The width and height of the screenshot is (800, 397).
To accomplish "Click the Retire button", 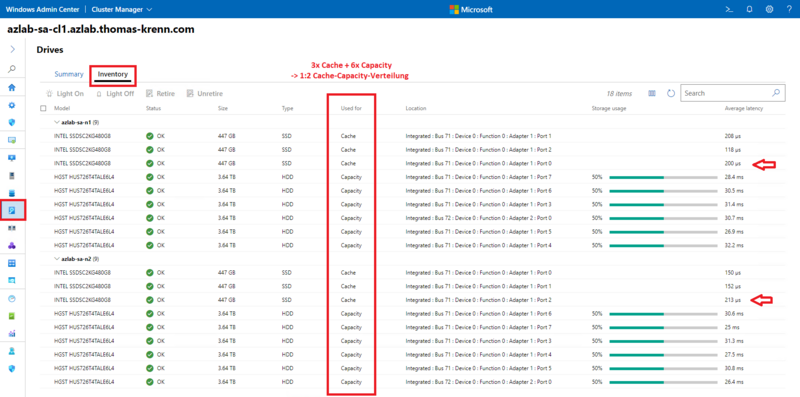I will 160,94.
